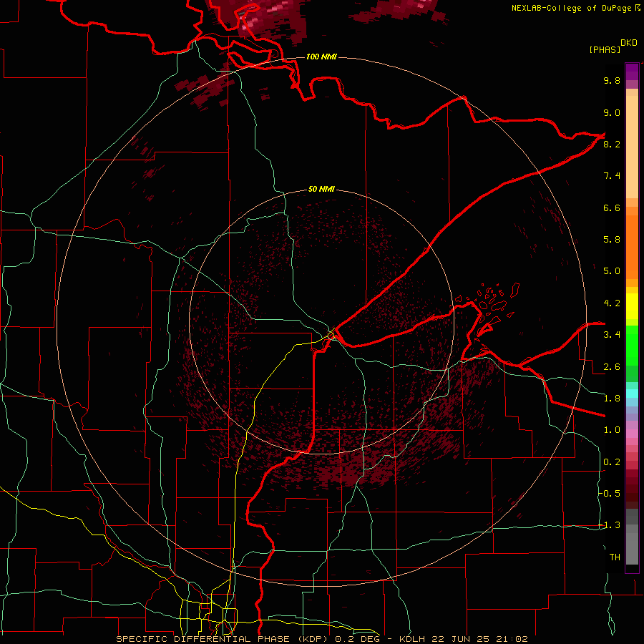Click the -1.3 scale value
The width and height of the screenshot is (644, 644).
coord(610,525)
